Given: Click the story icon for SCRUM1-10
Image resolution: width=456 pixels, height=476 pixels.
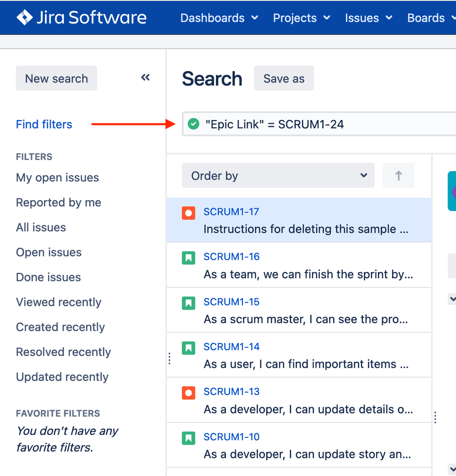Looking at the screenshot, I should [x=189, y=438].
